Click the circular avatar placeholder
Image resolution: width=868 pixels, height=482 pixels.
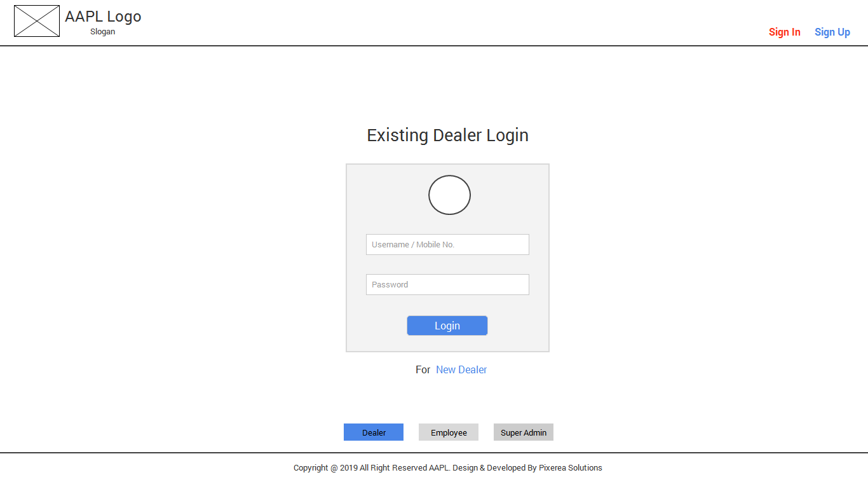point(449,195)
